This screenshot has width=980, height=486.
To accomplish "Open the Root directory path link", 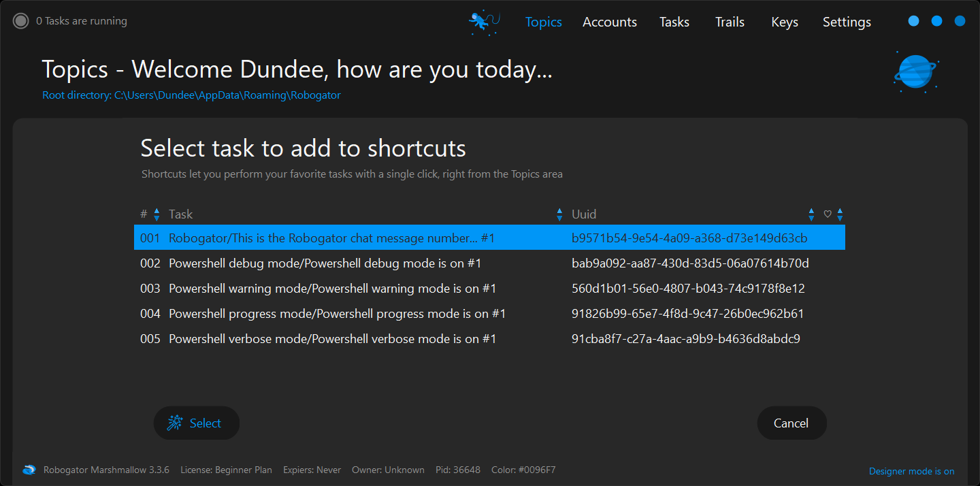I will point(191,95).
